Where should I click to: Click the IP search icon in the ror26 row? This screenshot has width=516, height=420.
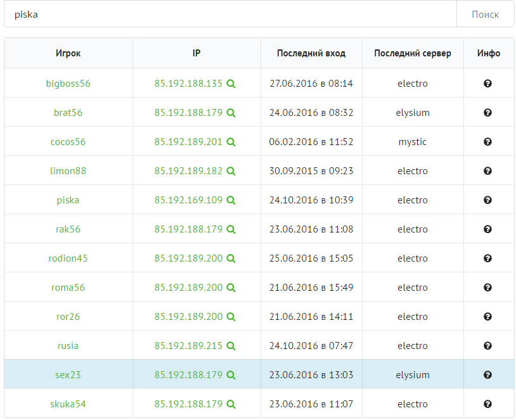(x=231, y=317)
